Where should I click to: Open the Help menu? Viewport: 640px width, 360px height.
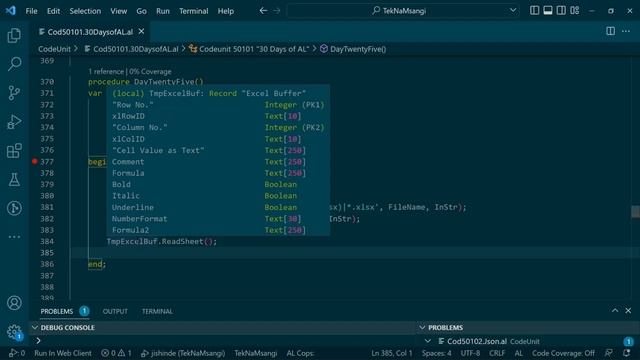pos(226,11)
